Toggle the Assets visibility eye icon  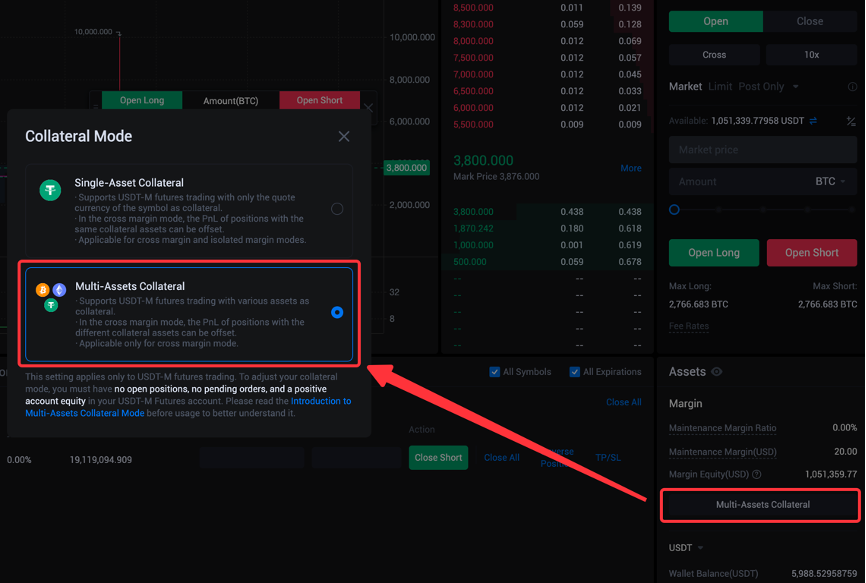point(716,372)
